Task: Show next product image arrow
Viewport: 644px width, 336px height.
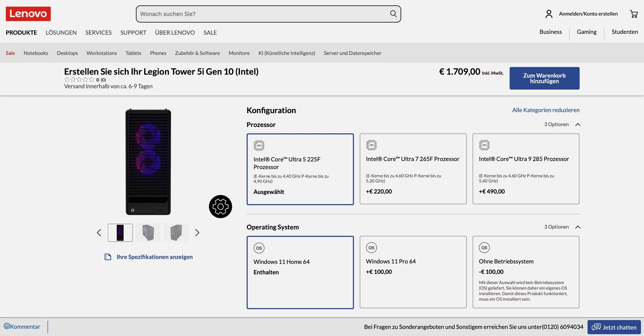Action: click(x=197, y=232)
